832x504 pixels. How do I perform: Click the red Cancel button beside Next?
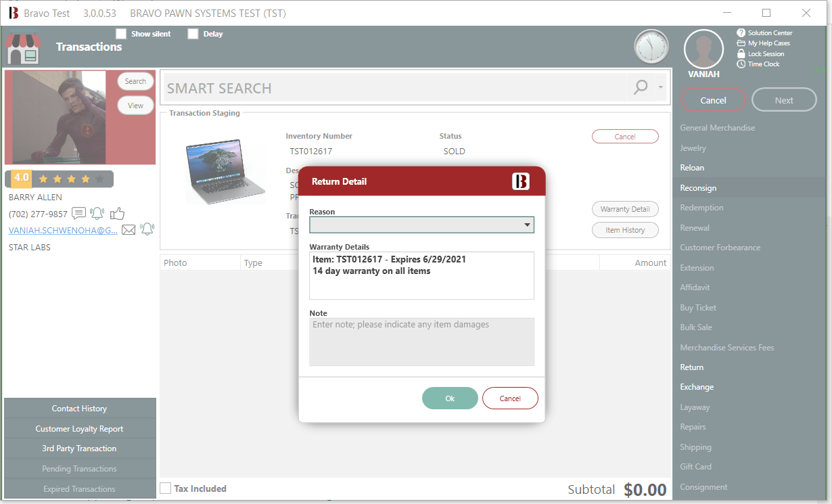click(713, 100)
